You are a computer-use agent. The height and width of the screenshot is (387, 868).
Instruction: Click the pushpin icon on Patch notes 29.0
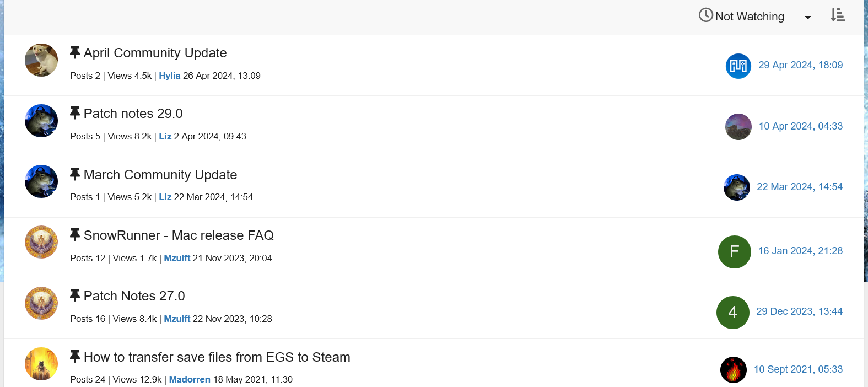(x=75, y=113)
